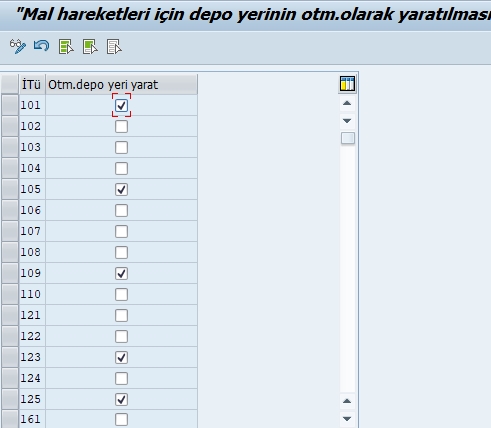Click the top scroll-up arrow
This screenshot has height=428, width=491.
click(347, 103)
